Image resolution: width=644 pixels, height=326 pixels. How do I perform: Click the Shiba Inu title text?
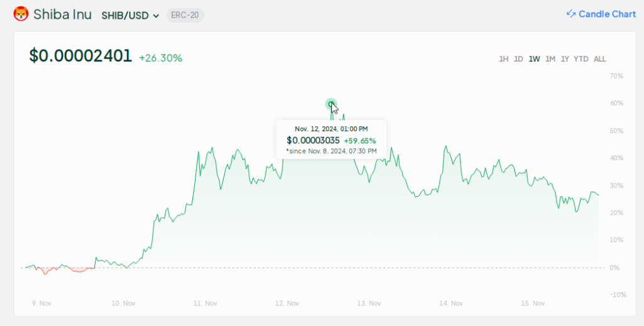(62, 14)
